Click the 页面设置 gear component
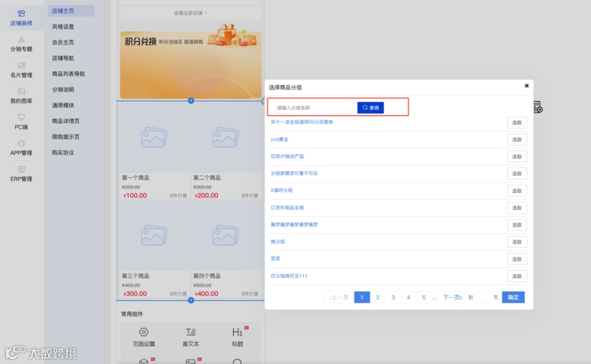The image size is (591, 364). tap(143, 337)
